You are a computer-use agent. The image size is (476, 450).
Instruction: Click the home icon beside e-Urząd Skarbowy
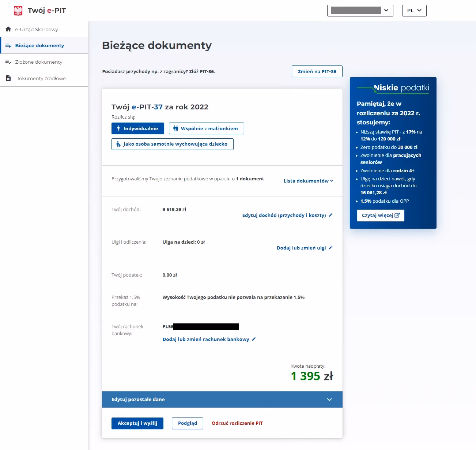(8, 29)
